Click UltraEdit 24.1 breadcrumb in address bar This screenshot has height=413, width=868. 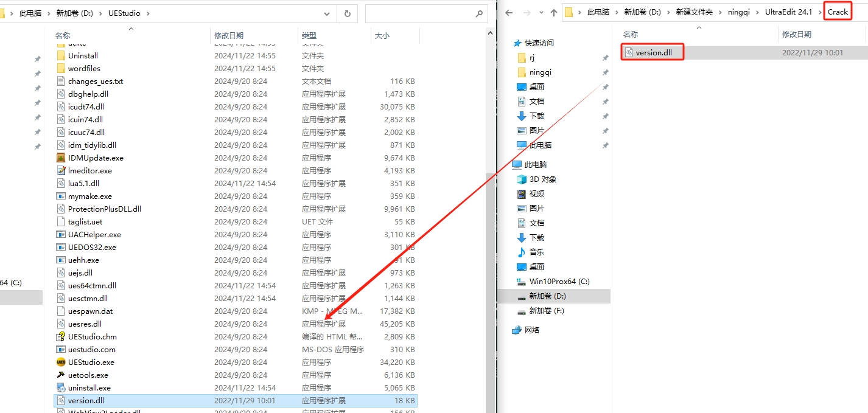click(788, 12)
